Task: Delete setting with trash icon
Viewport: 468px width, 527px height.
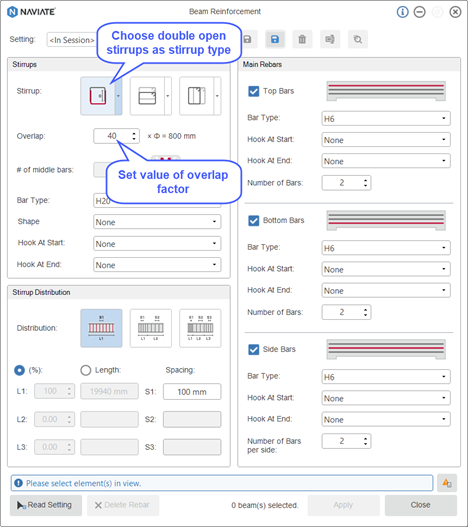Action: pyautogui.click(x=302, y=39)
